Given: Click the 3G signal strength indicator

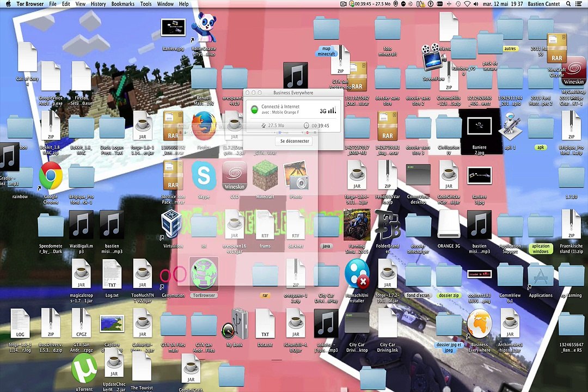Looking at the screenshot, I should [328, 111].
